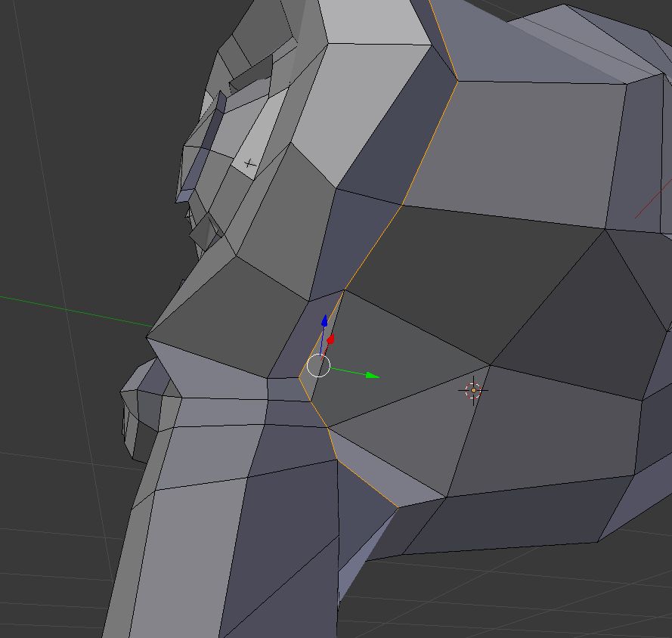This screenshot has width=672, height=638.
Task: Click the blue Z-axis gizmo arrow
Action: tap(324, 322)
